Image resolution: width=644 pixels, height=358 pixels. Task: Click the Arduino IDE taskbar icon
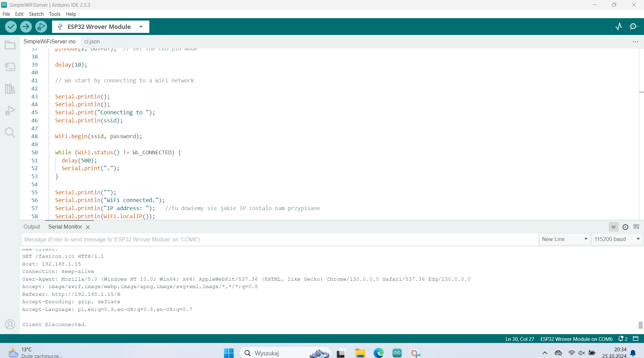[397, 353]
